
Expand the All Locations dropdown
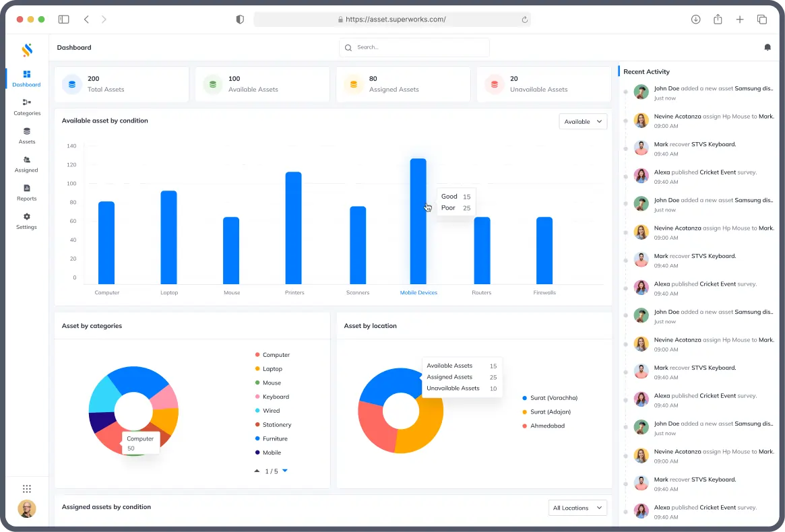coord(577,507)
